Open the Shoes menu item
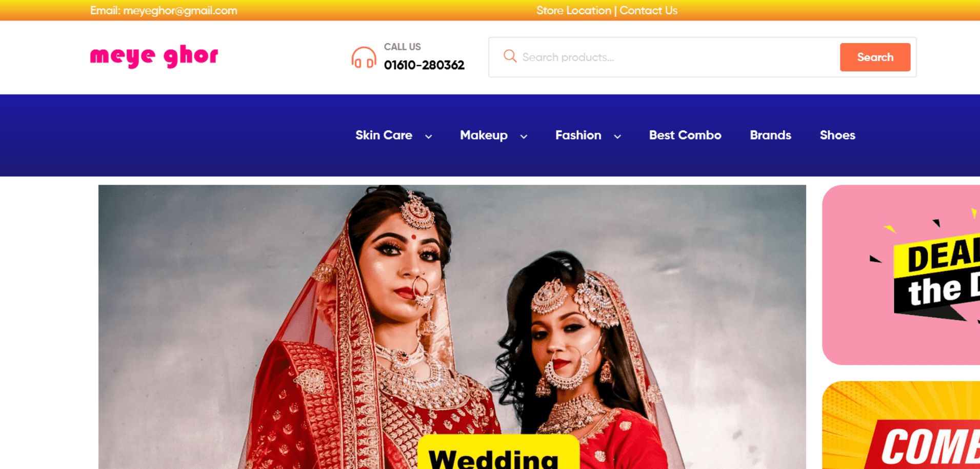 tap(837, 135)
